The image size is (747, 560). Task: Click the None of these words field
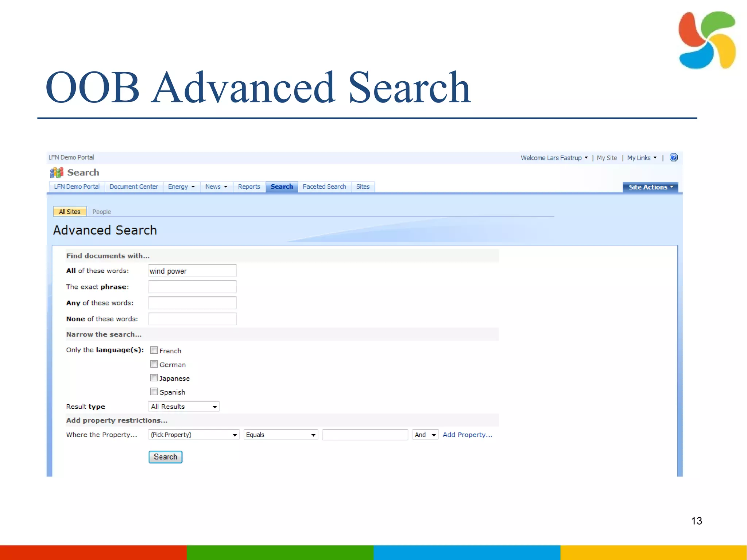tap(192, 319)
